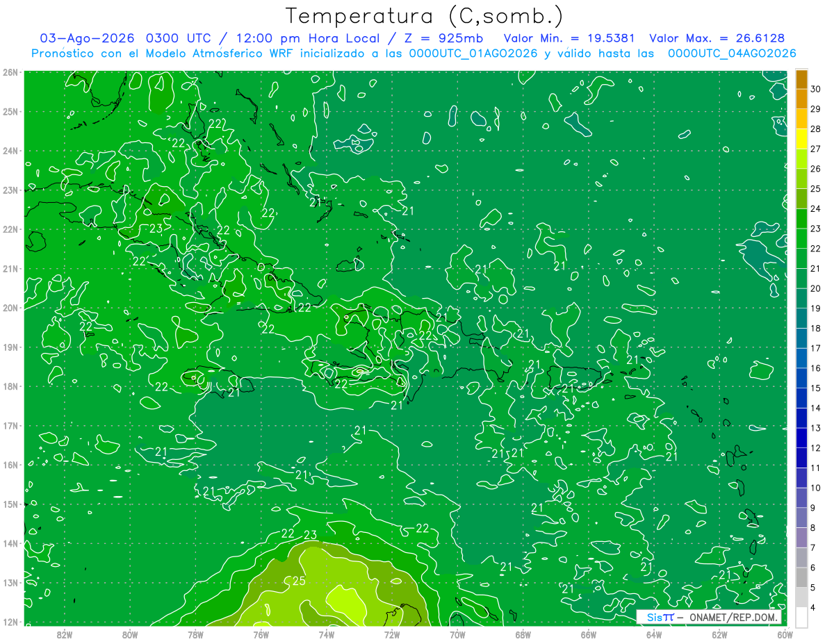Viewport: 834px width, 644px height.
Task: Click the 'SisPI - ONAMET/REP.DOM.' credit label
Action: pos(710,617)
